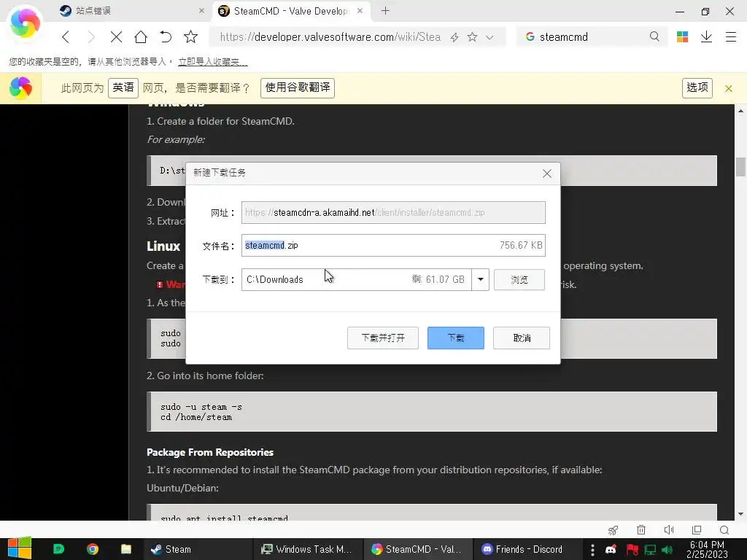Click the page scrollbar thumb
Viewport: 747px width, 560px height.
pyautogui.click(x=740, y=167)
